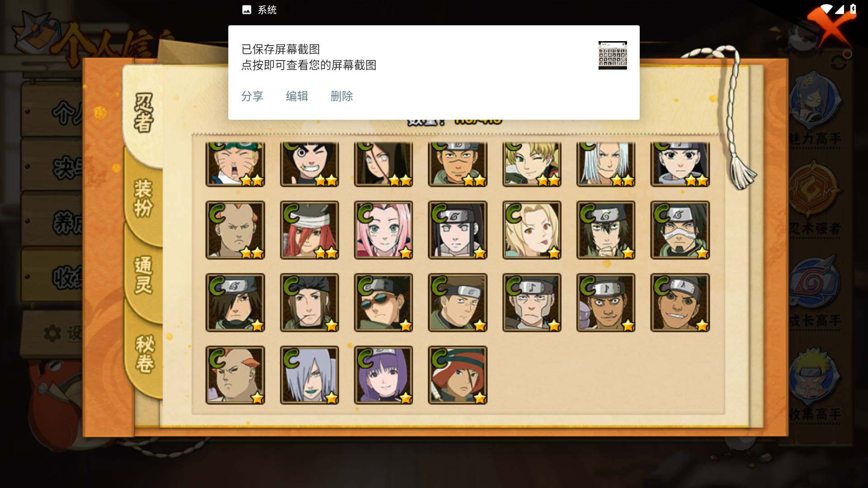The height and width of the screenshot is (488, 868).
Task: Tap 分享 in the screenshot notification
Action: click(x=252, y=96)
